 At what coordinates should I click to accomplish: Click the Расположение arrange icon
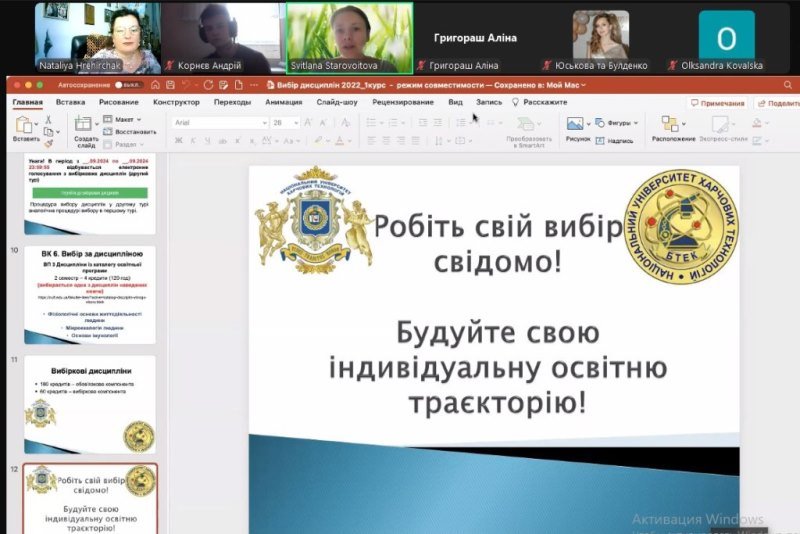(669, 123)
